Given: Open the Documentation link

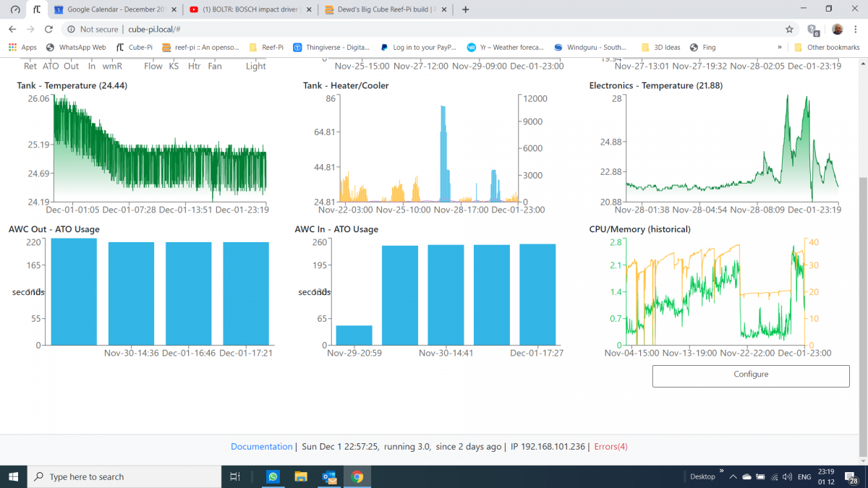Looking at the screenshot, I should pos(262,447).
